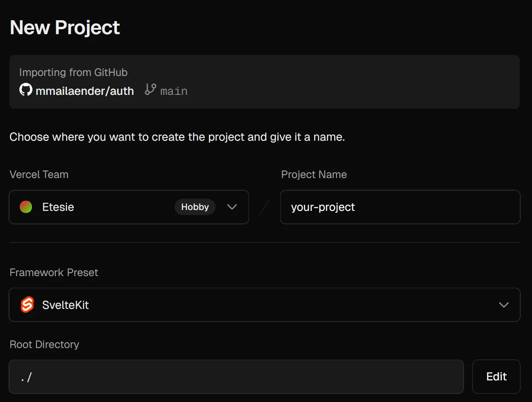Click inside the Project Name field

[x=400, y=207]
